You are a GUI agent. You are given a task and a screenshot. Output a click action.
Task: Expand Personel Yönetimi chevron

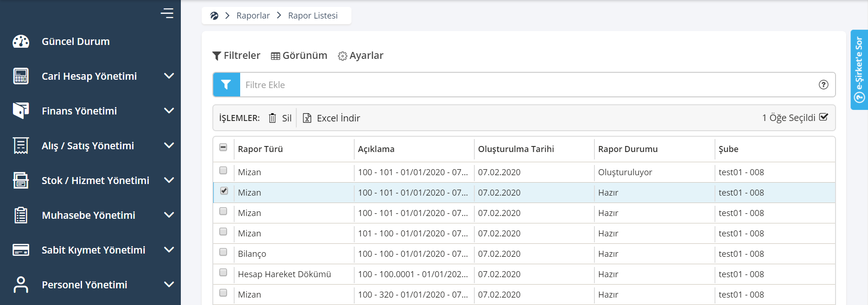coord(169,285)
